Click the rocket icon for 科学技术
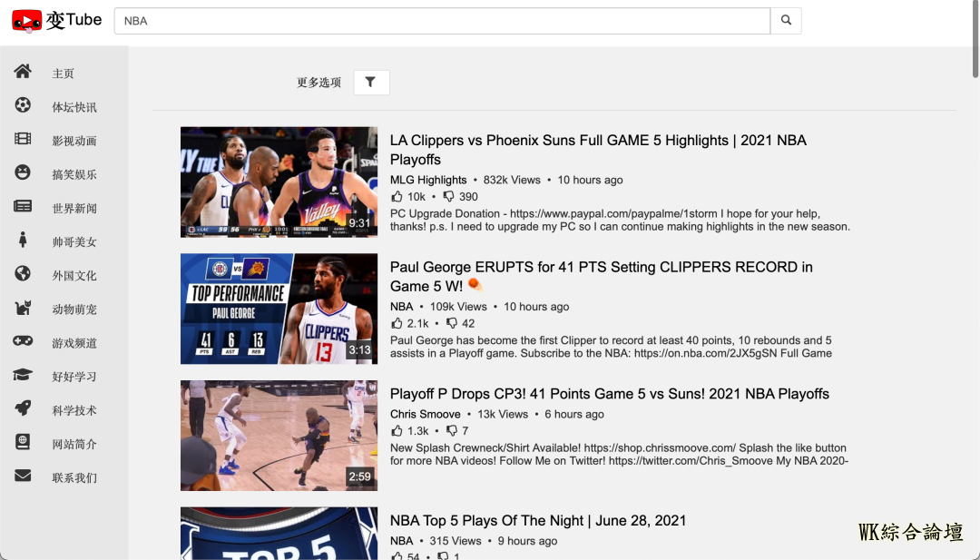Image resolution: width=980 pixels, height=560 pixels. tap(23, 408)
